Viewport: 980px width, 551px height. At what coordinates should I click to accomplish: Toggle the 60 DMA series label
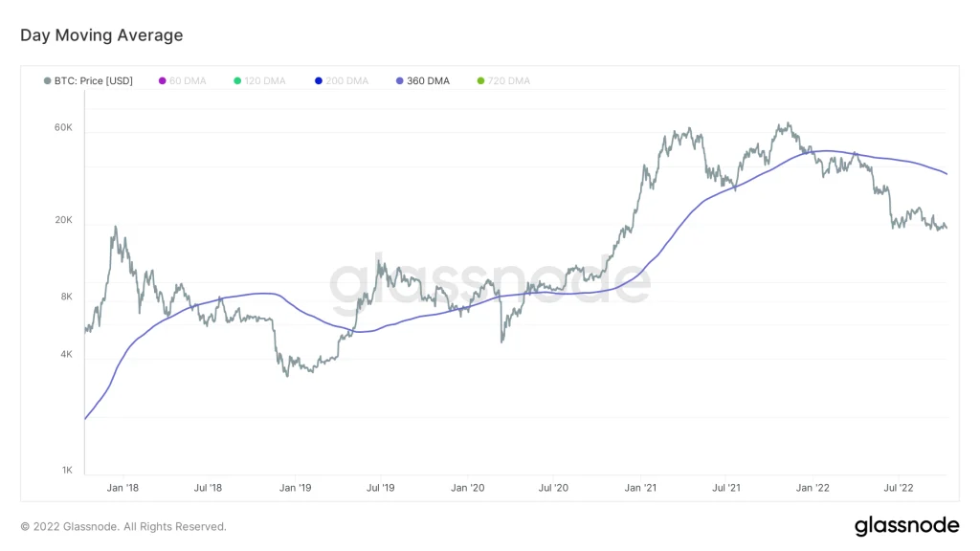[x=188, y=81]
